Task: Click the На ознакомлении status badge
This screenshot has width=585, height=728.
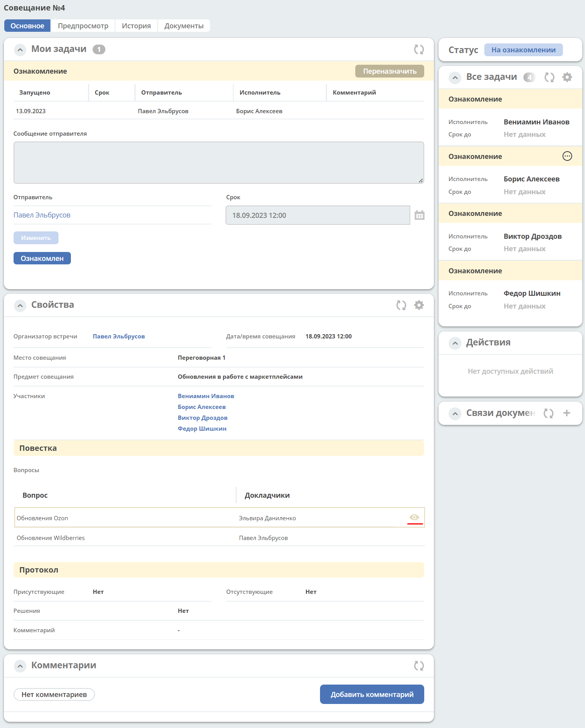Action: click(523, 50)
